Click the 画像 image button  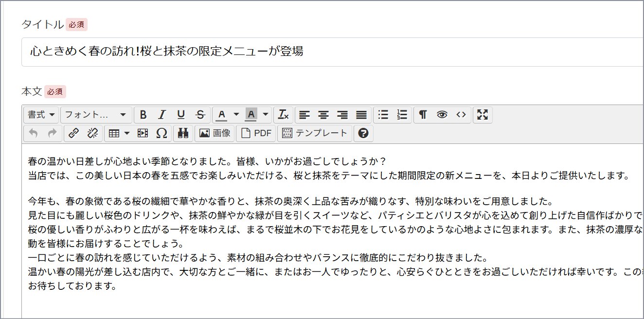(215, 133)
